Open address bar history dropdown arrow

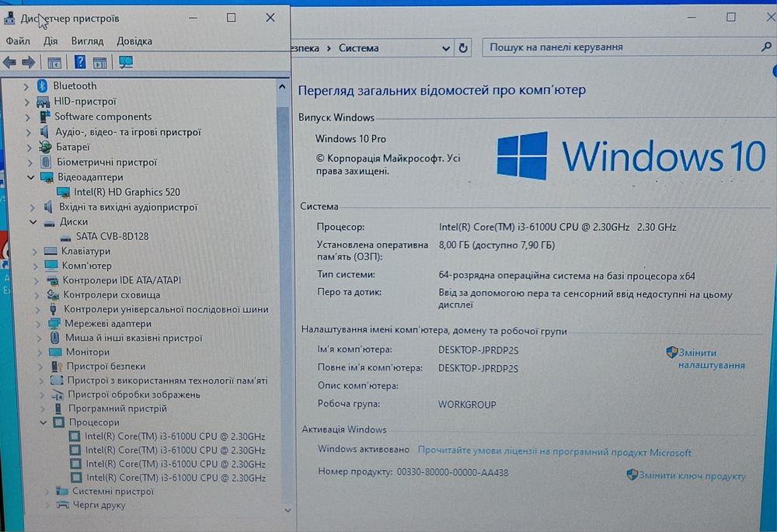(445, 49)
